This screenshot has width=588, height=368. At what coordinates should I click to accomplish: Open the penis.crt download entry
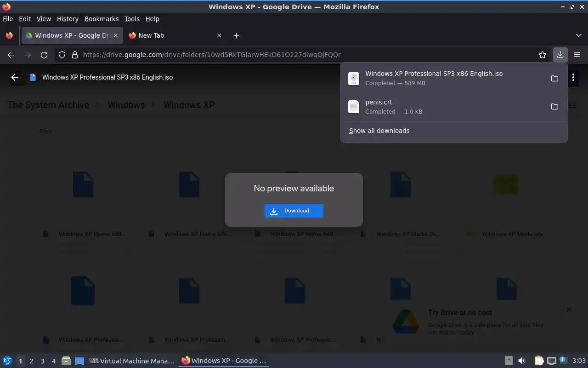pos(446,107)
